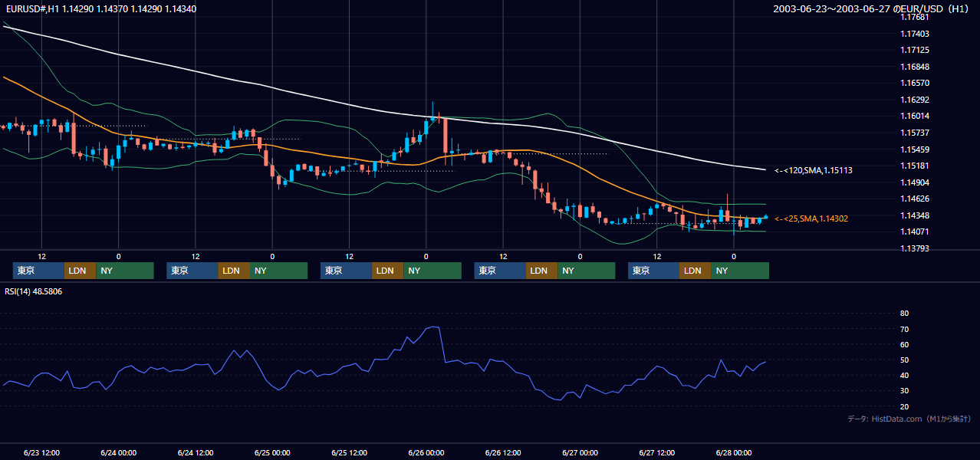Click the 6/25 12:00 date label
Image resolution: width=980 pixels, height=460 pixels.
tap(350, 452)
